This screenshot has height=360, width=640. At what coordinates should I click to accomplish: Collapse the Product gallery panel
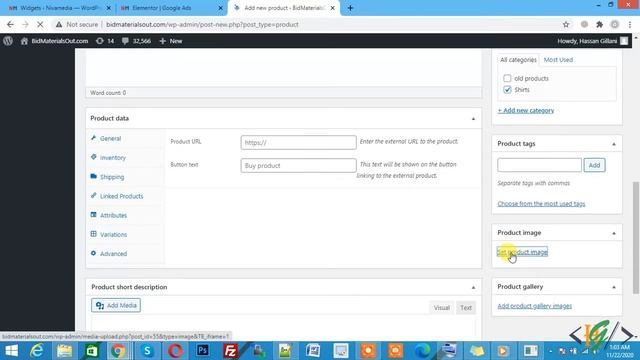tap(614, 287)
